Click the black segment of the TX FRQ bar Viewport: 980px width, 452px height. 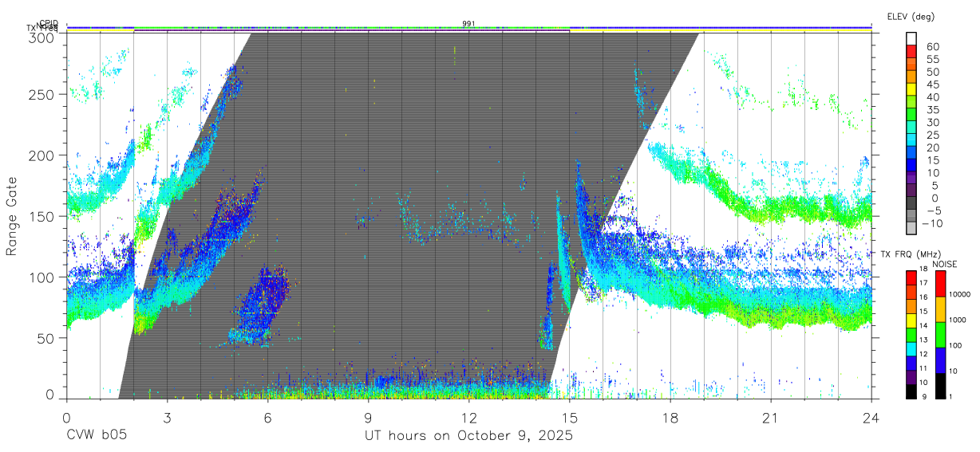click(911, 390)
